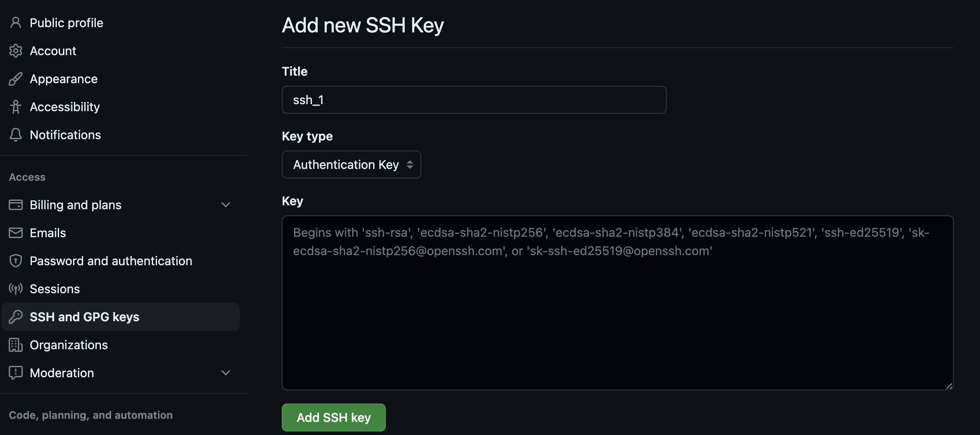The height and width of the screenshot is (435, 980).
Task: Select SSH and GPG keys in sidebar
Action: pyautogui.click(x=84, y=317)
